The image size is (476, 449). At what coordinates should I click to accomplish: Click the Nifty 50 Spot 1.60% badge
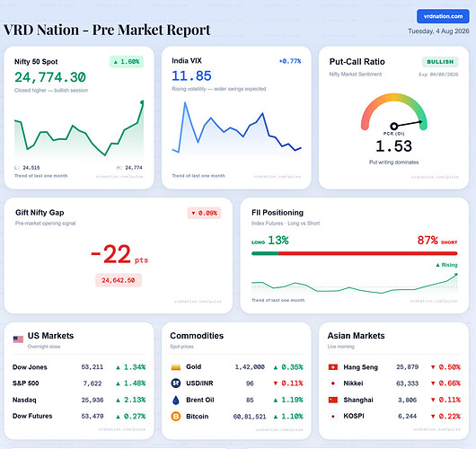pyautogui.click(x=127, y=62)
